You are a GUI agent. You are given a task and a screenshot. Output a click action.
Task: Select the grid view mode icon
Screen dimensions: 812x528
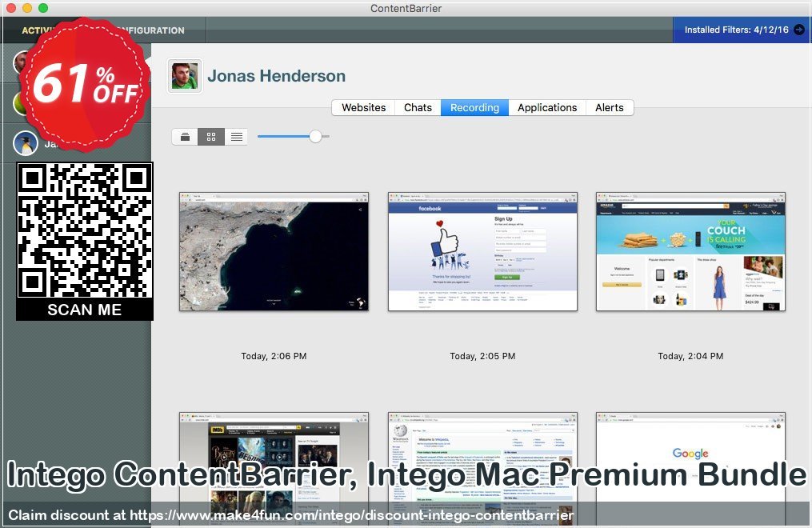(x=211, y=137)
